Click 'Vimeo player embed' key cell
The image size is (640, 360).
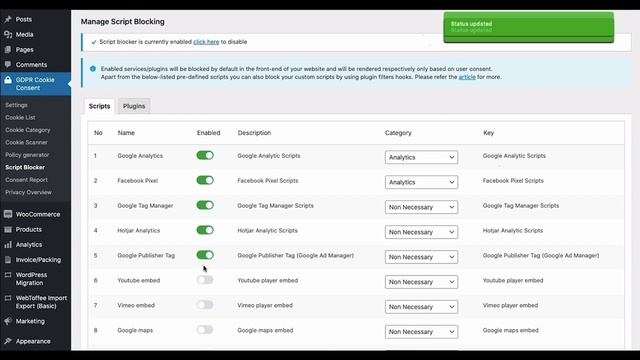tap(510, 305)
